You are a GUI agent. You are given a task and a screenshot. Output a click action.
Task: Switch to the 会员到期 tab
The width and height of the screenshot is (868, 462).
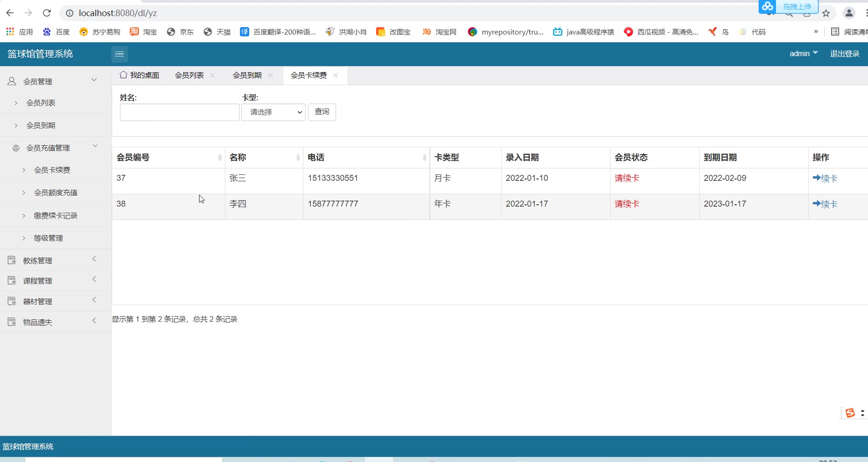247,75
